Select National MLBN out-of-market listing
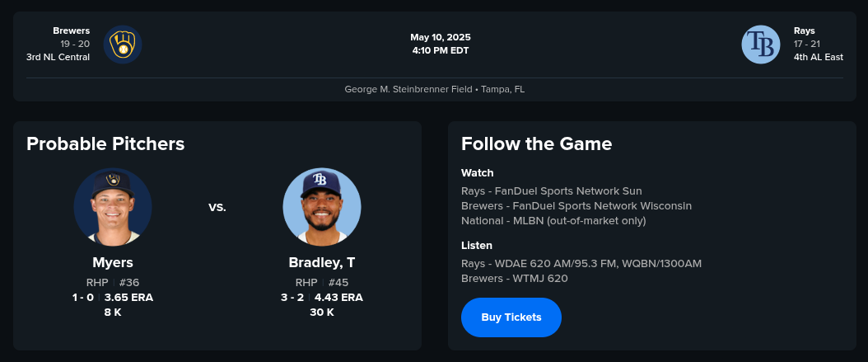 [553, 220]
